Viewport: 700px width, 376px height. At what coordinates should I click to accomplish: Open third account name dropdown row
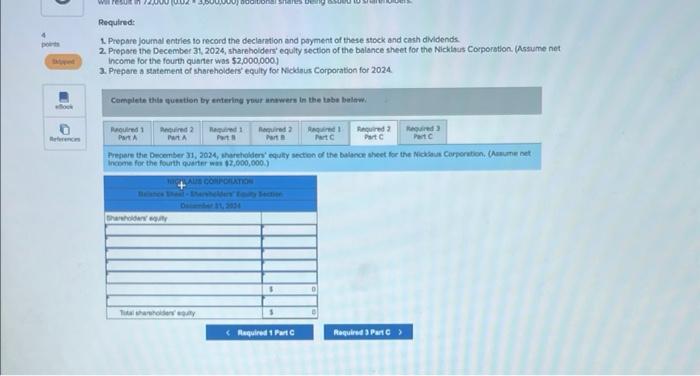click(183, 254)
